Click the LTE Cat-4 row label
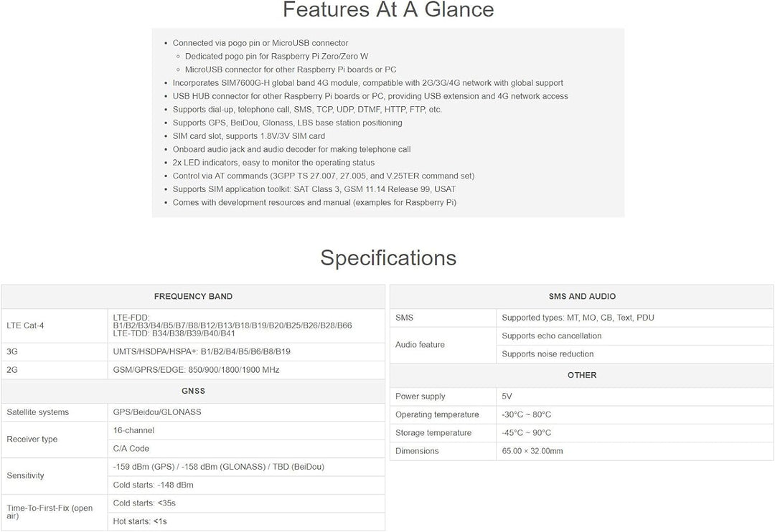The image size is (775, 532). pos(25,325)
